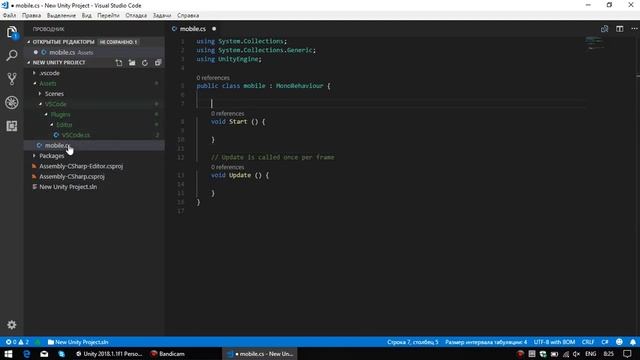Click line and column indicator Строка 7
Viewport: 640px width, 360px height.
point(413,342)
